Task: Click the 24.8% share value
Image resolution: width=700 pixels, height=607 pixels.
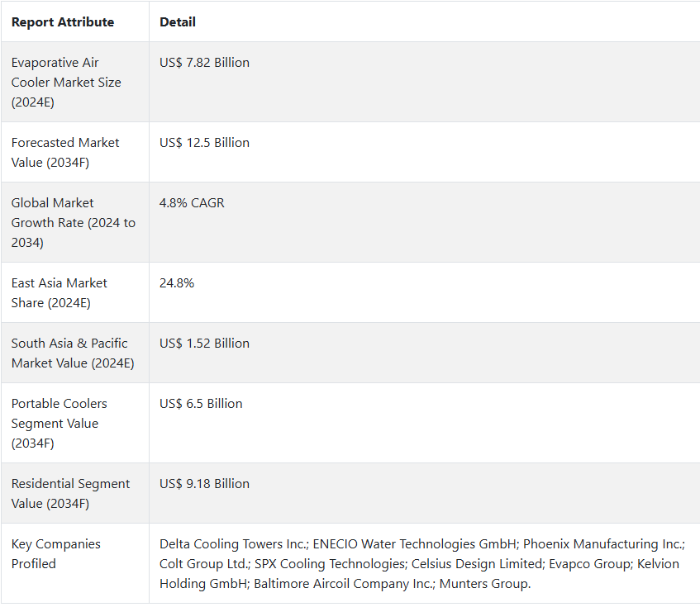Action: [x=177, y=283]
